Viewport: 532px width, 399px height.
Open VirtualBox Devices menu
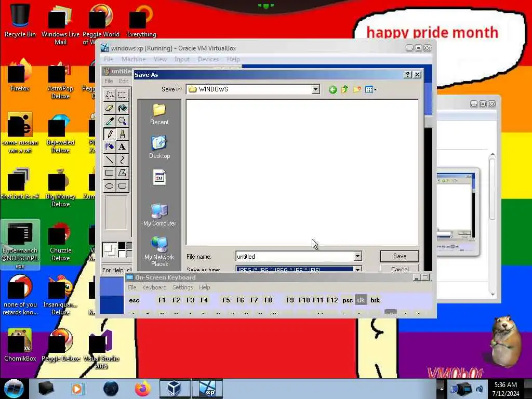point(208,59)
